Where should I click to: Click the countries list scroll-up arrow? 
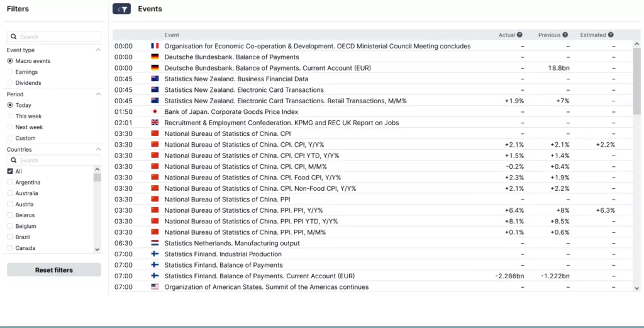coord(97,169)
